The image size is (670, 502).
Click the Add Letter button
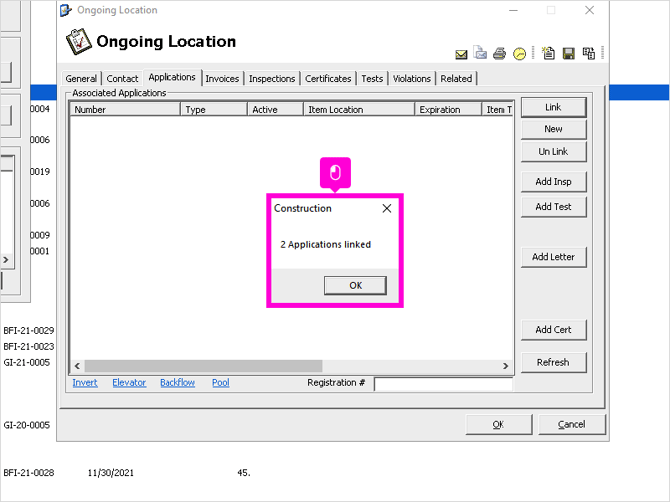coord(553,257)
